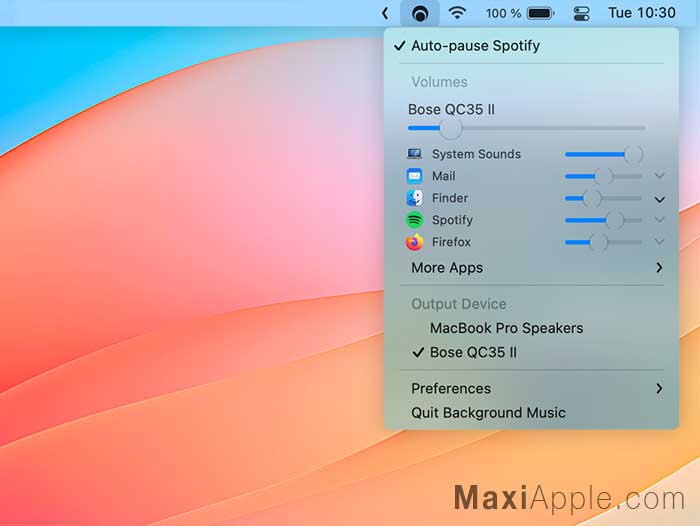Click the clock showing Tue 10:30

click(642, 13)
